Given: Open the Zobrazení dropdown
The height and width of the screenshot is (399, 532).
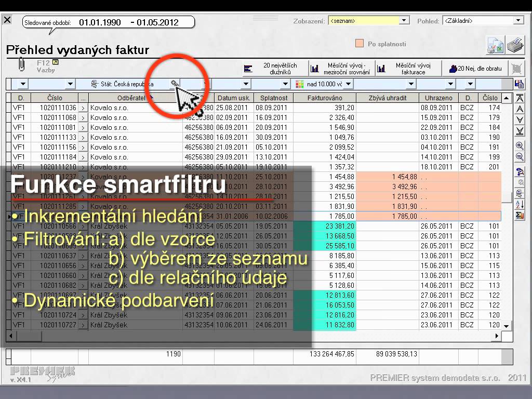Looking at the screenshot, I should click(404, 21).
